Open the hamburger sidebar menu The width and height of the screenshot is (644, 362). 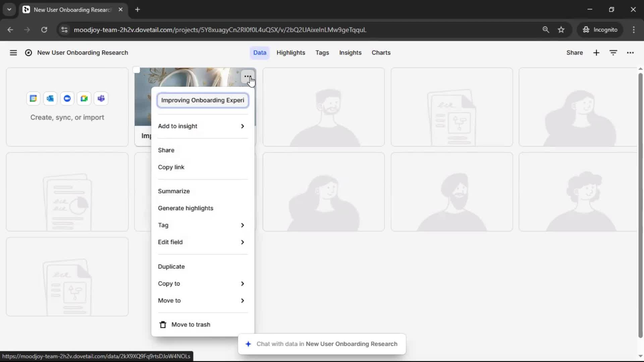point(13,53)
